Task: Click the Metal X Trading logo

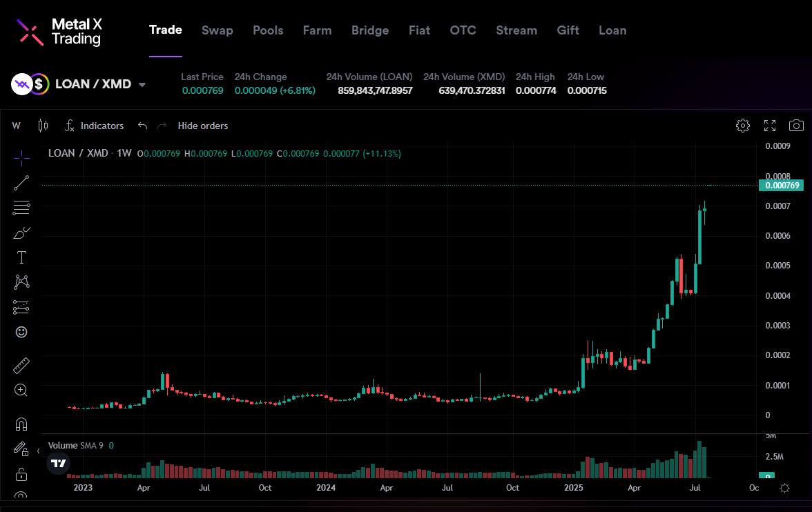Action: [59, 32]
